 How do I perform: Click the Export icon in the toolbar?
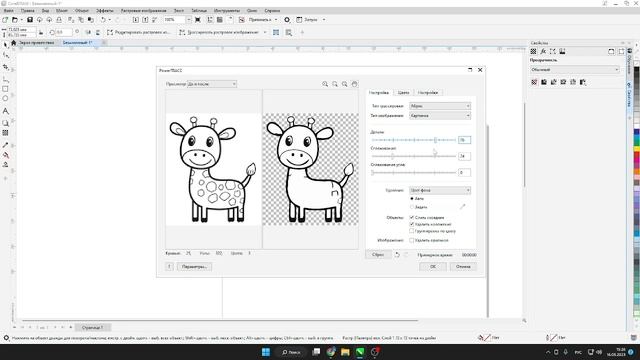145,20
